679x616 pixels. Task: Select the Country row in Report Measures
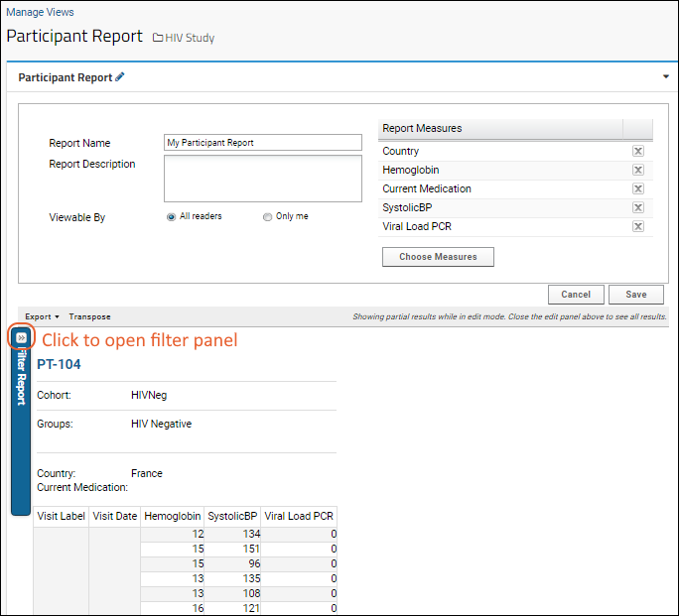pos(515,151)
